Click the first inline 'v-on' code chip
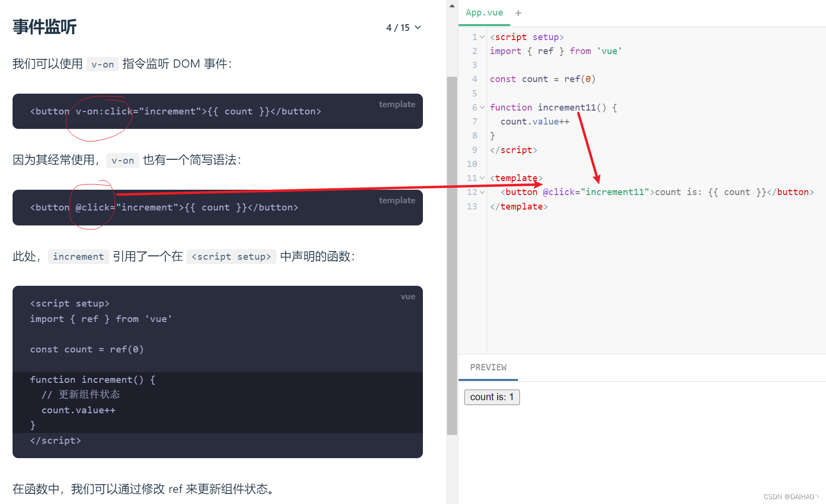Viewport: 826px width, 504px height. [103, 64]
